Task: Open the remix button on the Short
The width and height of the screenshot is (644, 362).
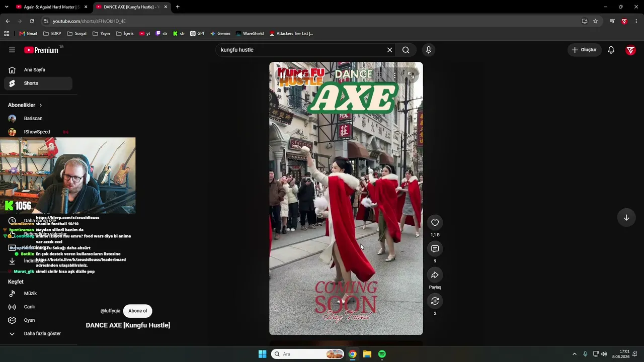Action: coord(435,301)
